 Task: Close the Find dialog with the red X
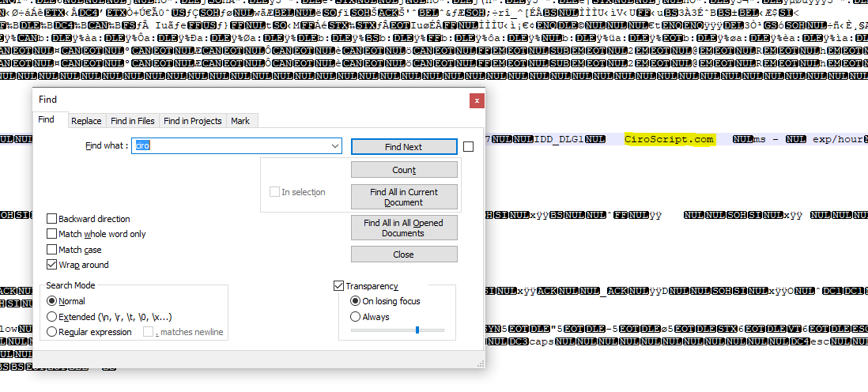tap(477, 100)
